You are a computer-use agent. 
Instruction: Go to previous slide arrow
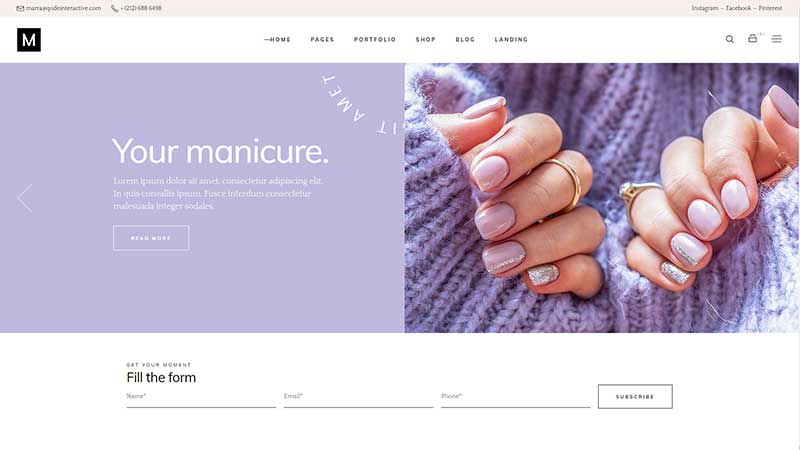[x=24, y=198]
